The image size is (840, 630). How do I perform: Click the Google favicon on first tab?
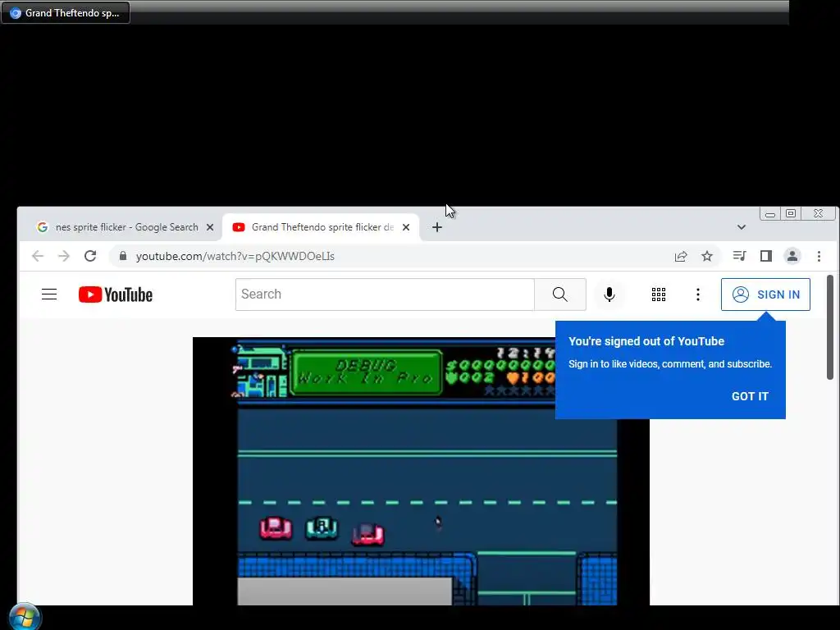click(43, 227)
